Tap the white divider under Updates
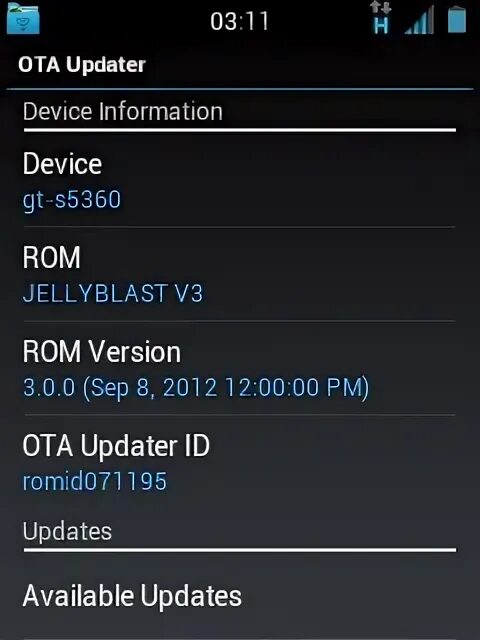 (x=240, y=550)
